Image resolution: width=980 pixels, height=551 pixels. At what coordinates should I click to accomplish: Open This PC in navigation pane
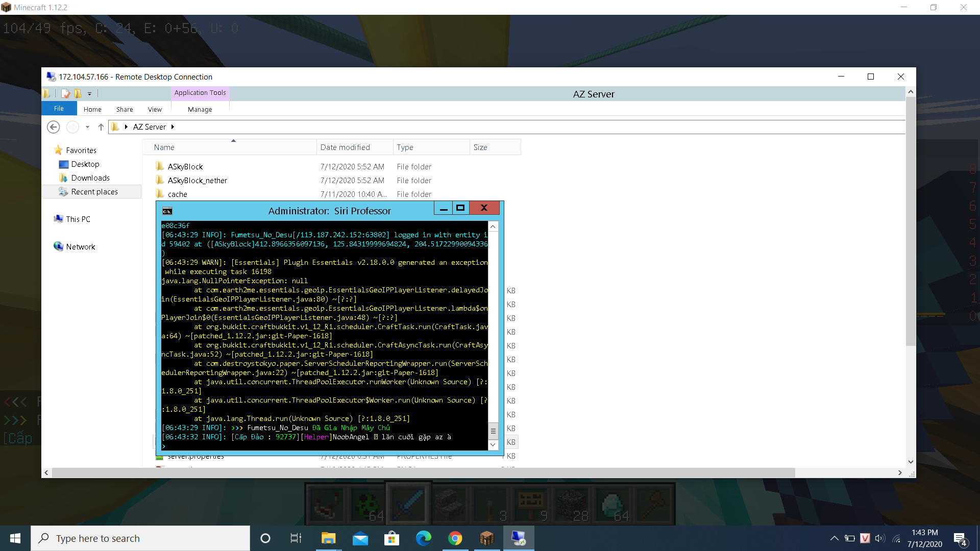pyautogui.click(x=78, y=219)
